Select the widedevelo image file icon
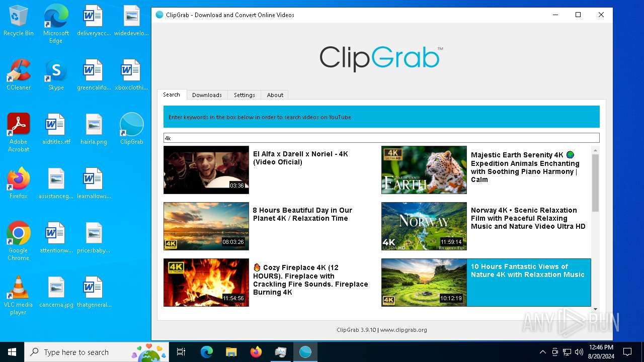Viewport: 644px width, 362px height. [x=131, y=21]
